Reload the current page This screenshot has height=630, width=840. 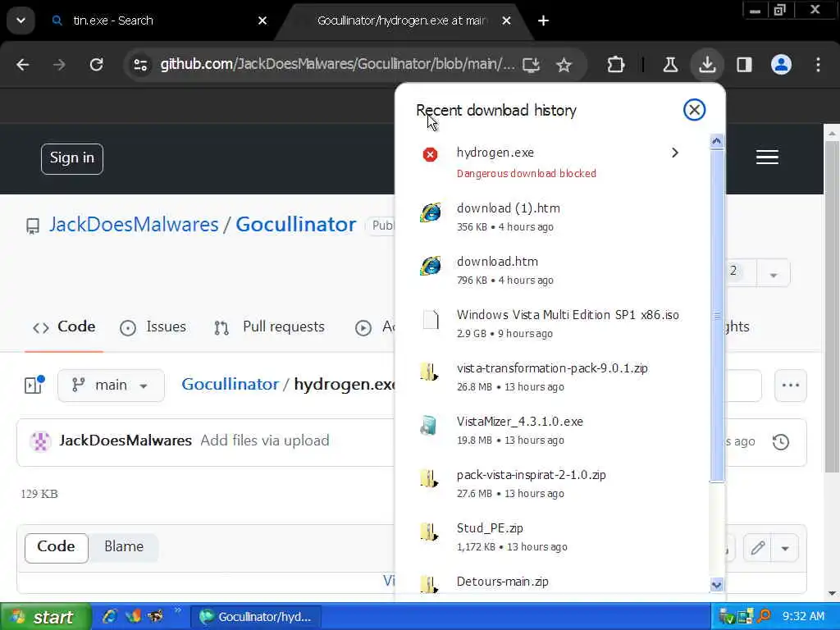96,65
